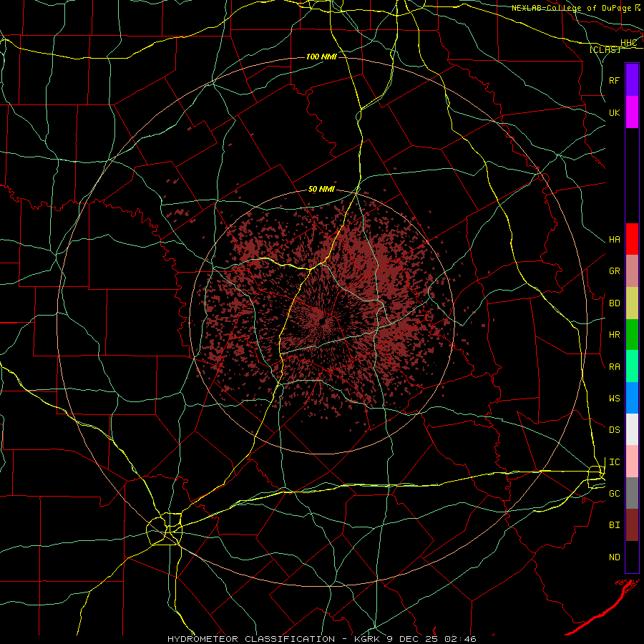644x644 pixels.
Task: Click the BI brown color swatch
Action: 632,525
